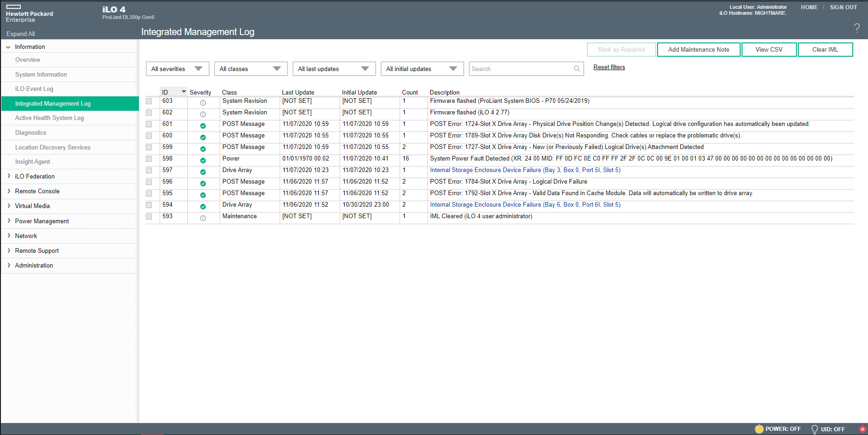
Task: Click Expand All in the sidebar
Action: 21,34
